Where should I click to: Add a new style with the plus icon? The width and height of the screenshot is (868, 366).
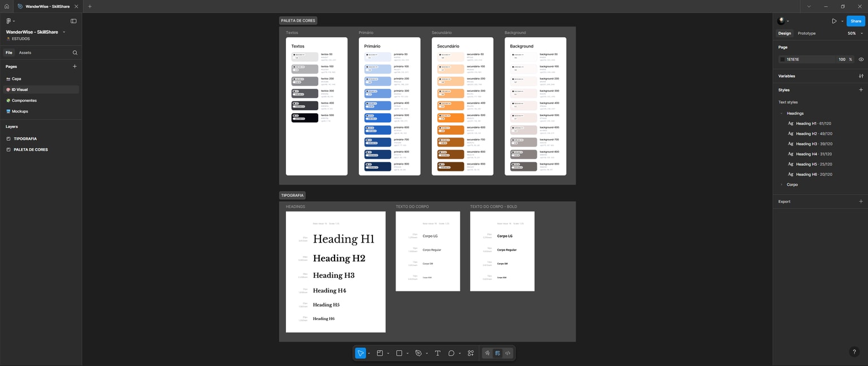point(861,90)
